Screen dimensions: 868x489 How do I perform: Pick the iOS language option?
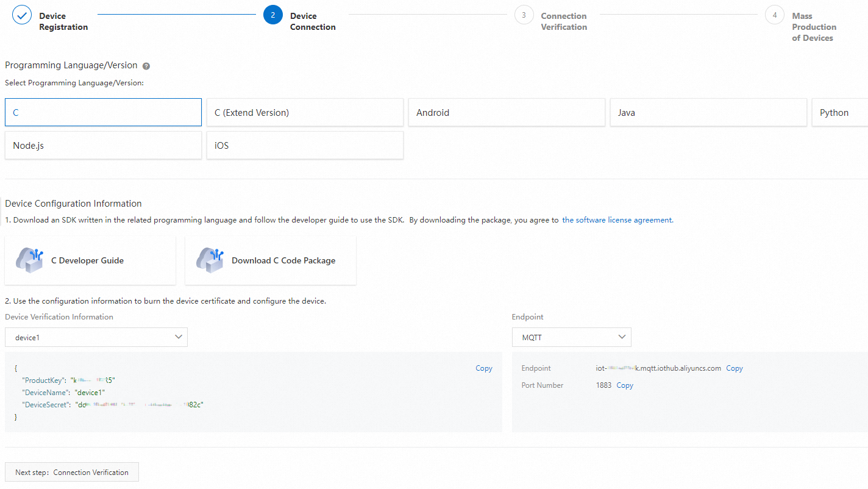(x=305, y=145)
